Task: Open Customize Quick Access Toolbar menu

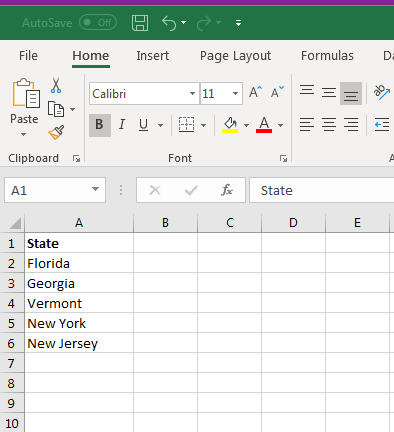Action: click(238, 23)
